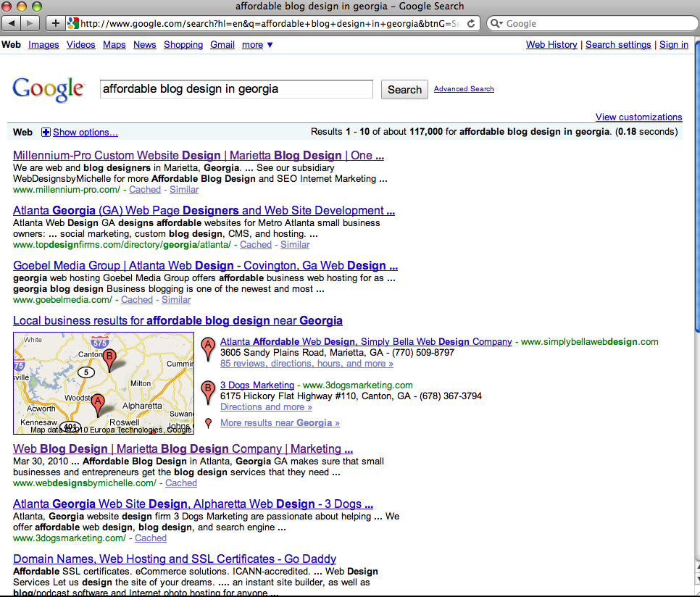700x597 pixels.
Task: Open Cached link for millennium-pro.com
Action: pos(145,190)
